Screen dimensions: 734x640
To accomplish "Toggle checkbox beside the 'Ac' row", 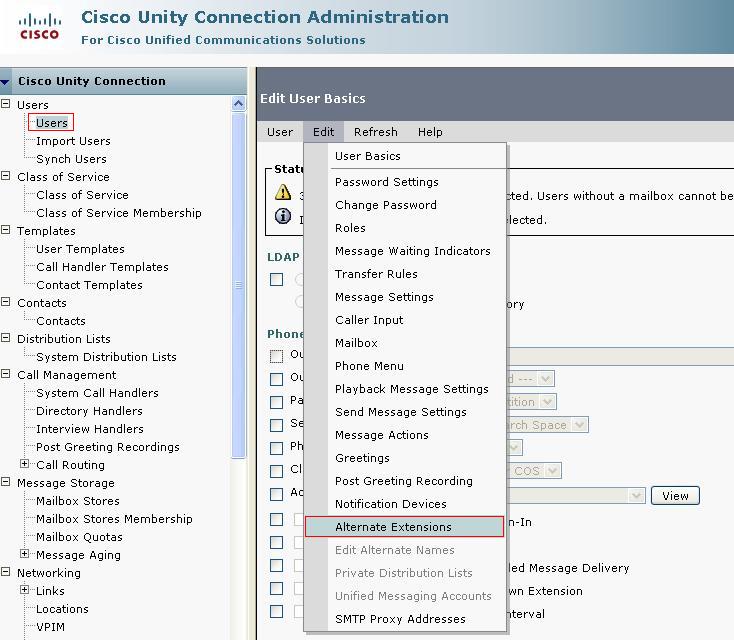I will pos(277,493).
